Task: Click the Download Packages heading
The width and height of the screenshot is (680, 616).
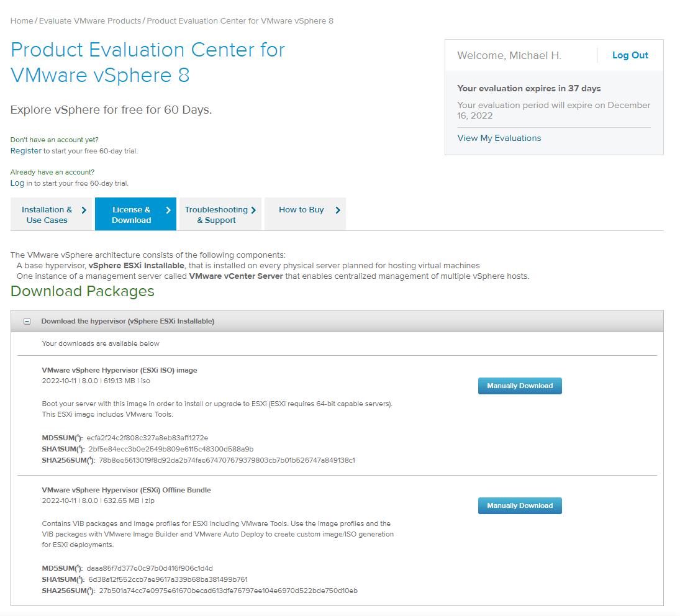Action: point(83,291)
